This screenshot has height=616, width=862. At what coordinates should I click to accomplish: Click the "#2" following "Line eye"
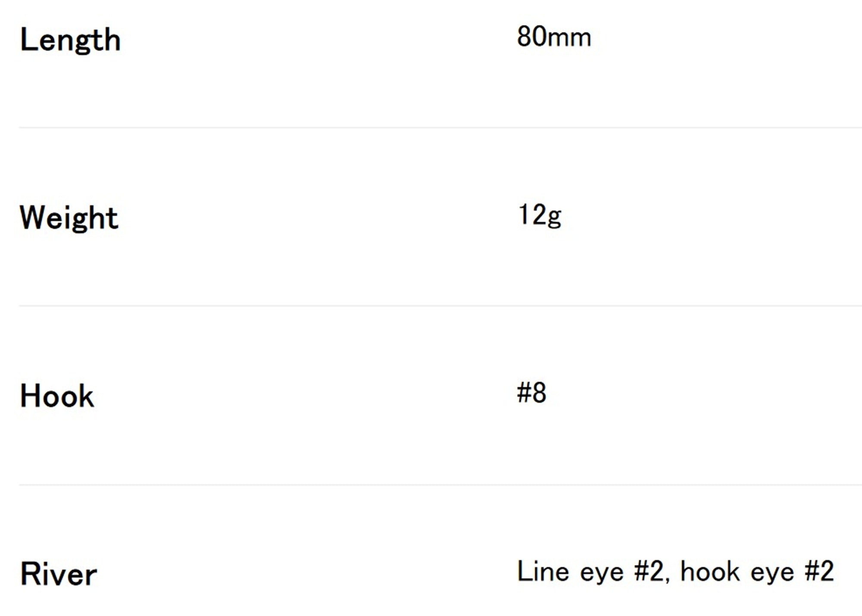pos(649,571)
